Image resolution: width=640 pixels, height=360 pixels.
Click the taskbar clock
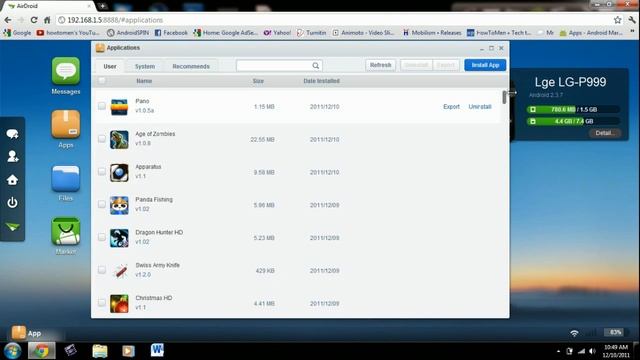(x=616, y=351)
